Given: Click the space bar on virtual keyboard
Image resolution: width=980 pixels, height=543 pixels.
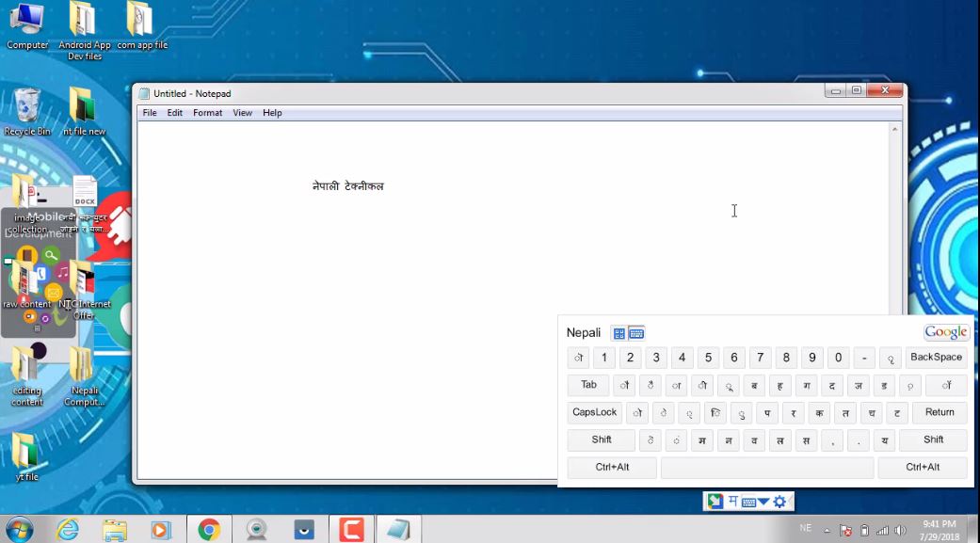Looking at the screenshot, I should pos(767,468).
